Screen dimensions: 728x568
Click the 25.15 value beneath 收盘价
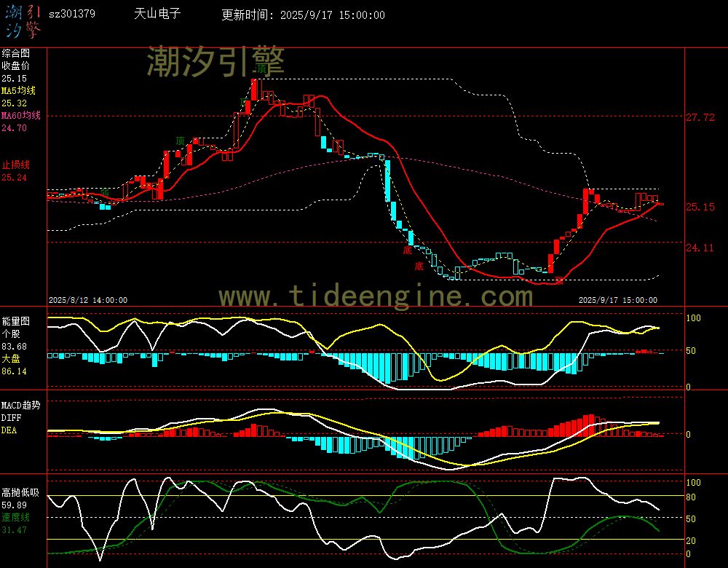pos(15,79)
